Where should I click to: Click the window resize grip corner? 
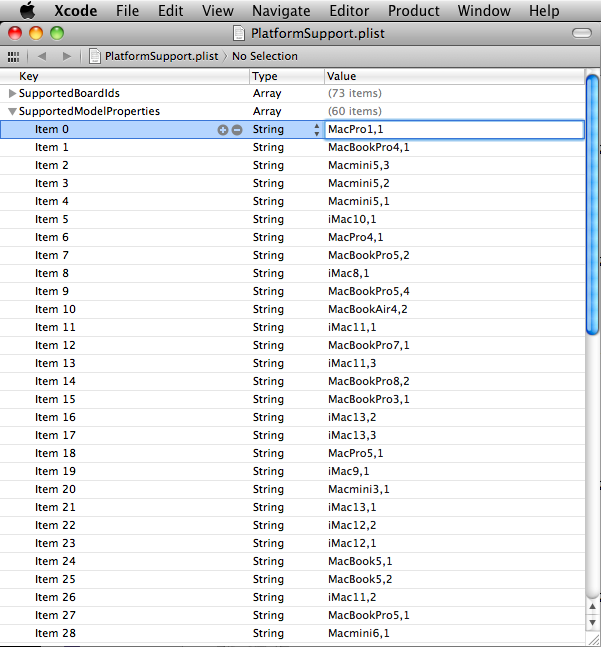593,640
